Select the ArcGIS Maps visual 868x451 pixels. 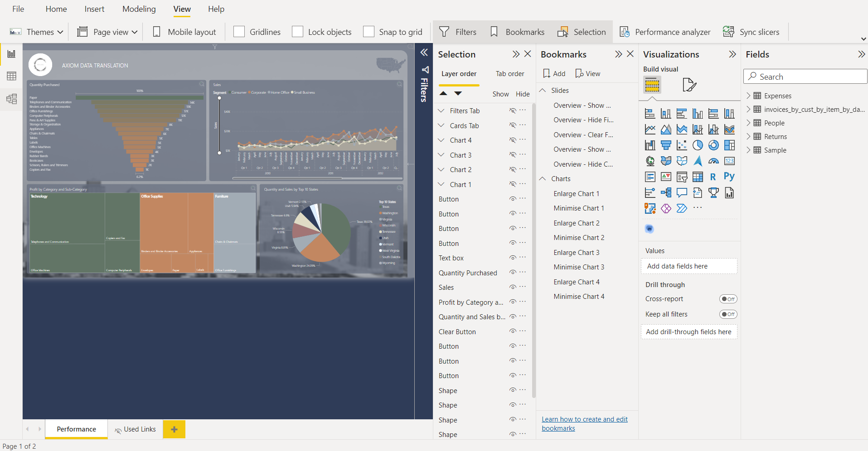(x=650, y=208)
